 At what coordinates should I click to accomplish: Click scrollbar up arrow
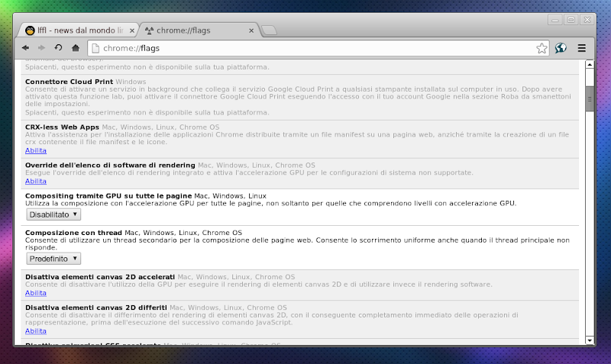point(590,64)
